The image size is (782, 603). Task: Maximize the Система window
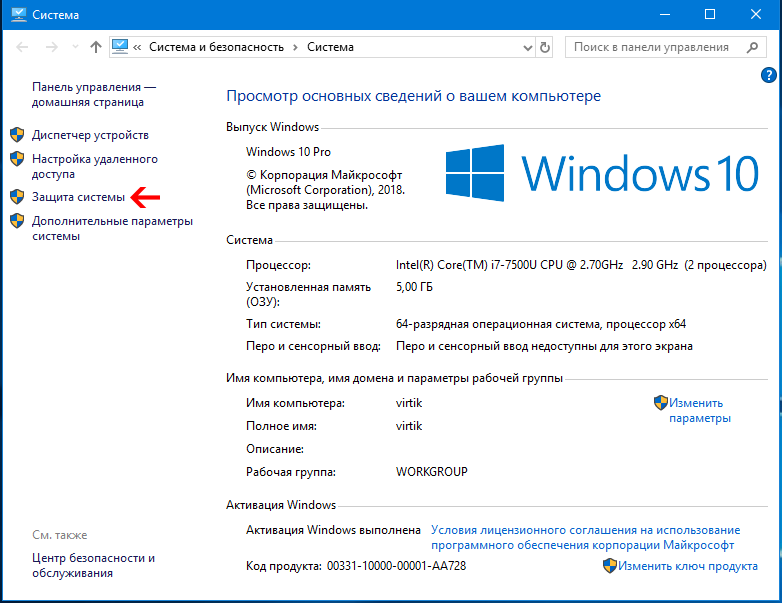click(x=710, y=14)
